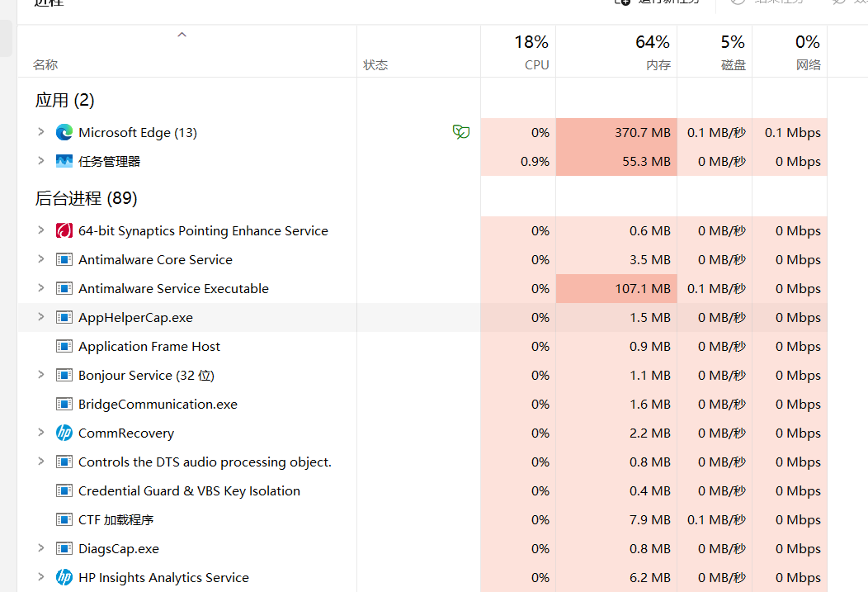
Task: Select the BridgeCommunication.exe row name
Action: pos(158,404)
